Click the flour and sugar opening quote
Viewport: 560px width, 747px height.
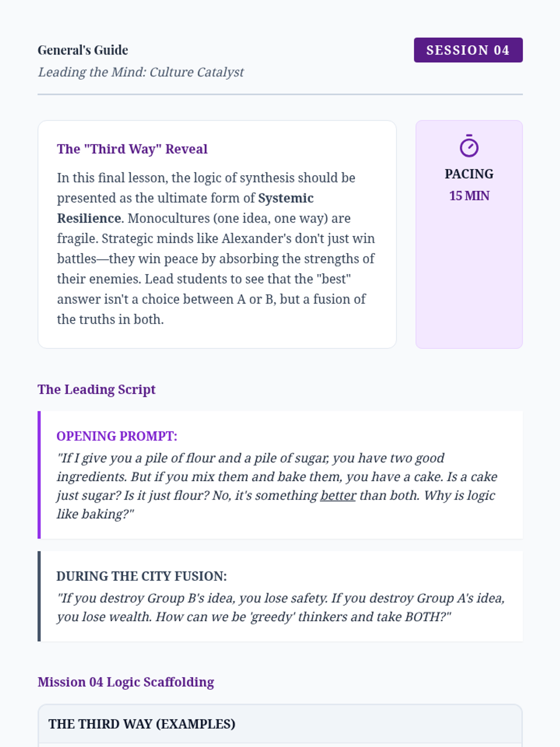[277, 486]
